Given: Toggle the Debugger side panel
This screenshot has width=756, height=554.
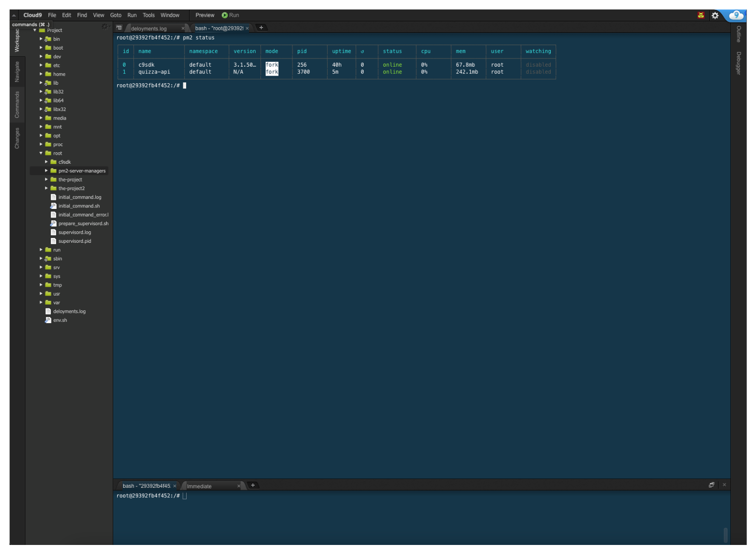Looking at the screenshot, I should 738,63.
